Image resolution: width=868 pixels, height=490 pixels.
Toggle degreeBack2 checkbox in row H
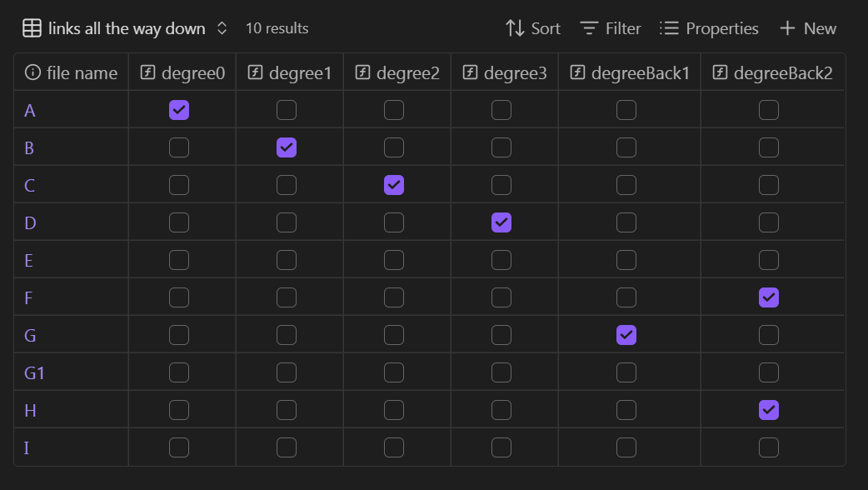[x=769, y=410]
